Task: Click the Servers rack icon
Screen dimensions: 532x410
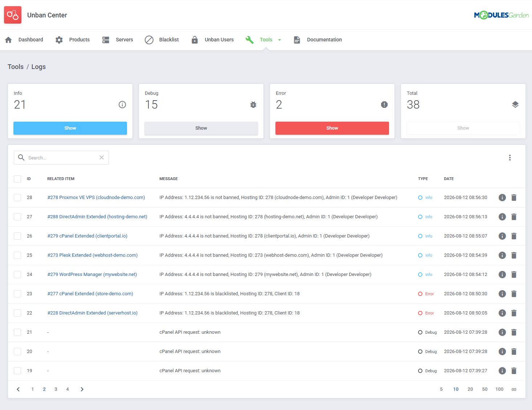Action: pyautogui.click(x=106, y=40)
